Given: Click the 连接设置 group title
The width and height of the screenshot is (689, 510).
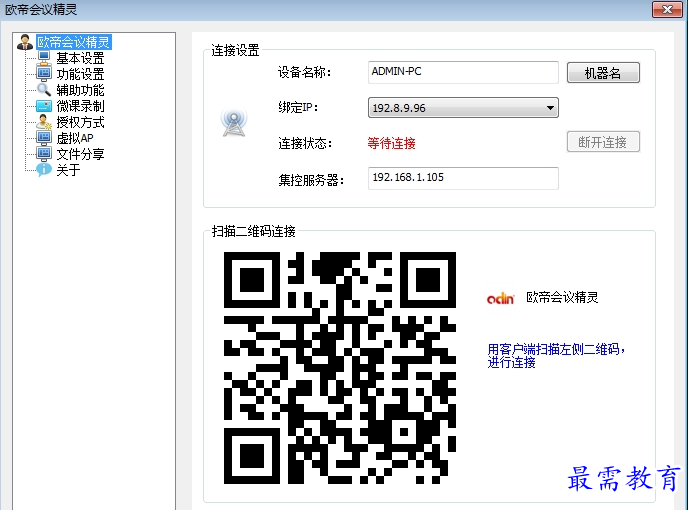Looking at the screenshot, I should coord(236,51).
